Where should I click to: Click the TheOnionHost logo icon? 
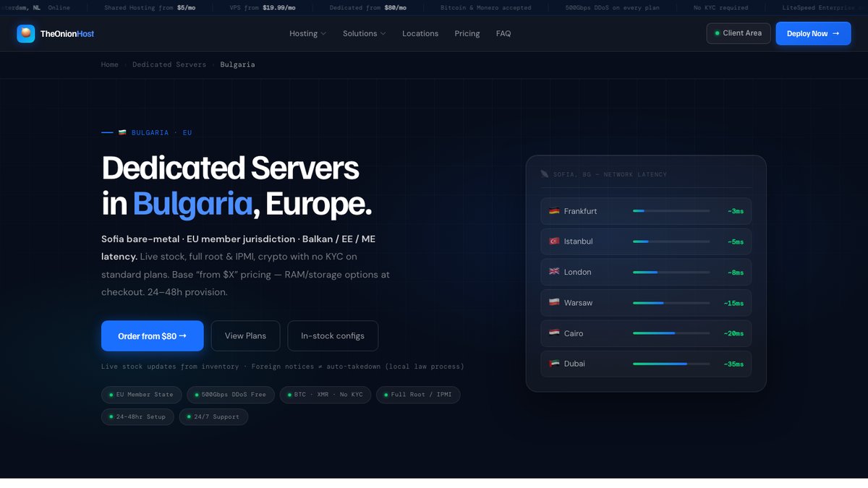[x=26, y=33]
